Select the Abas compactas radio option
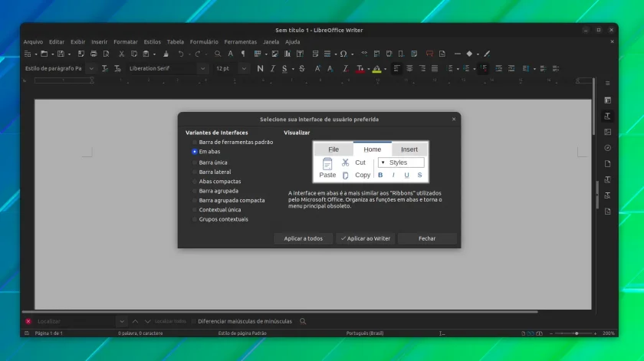 (217, 182)
